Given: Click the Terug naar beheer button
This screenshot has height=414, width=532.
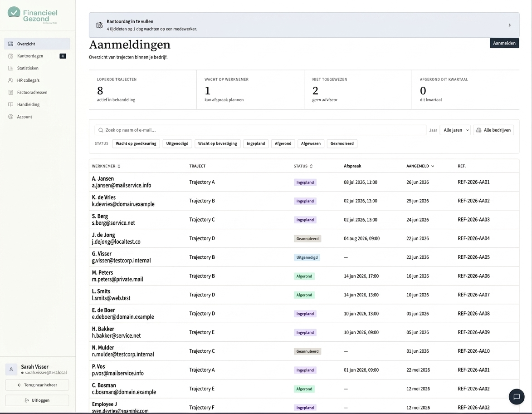Looking at the screenshot, I should [x=37, y=385].
